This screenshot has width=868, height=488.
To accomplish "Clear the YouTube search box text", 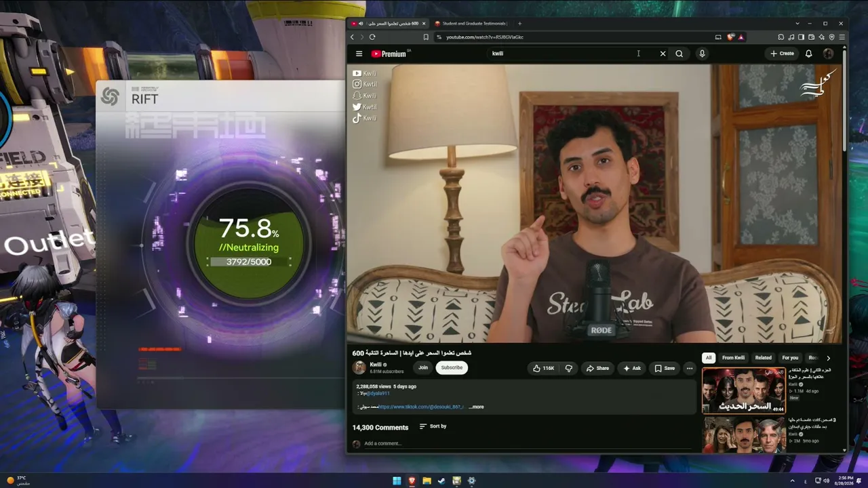I will [663, 54].
